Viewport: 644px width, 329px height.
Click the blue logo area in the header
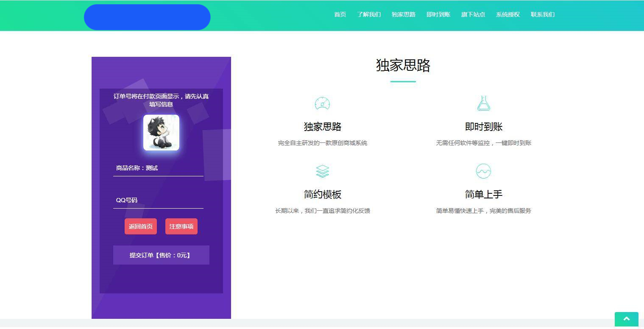147,17
